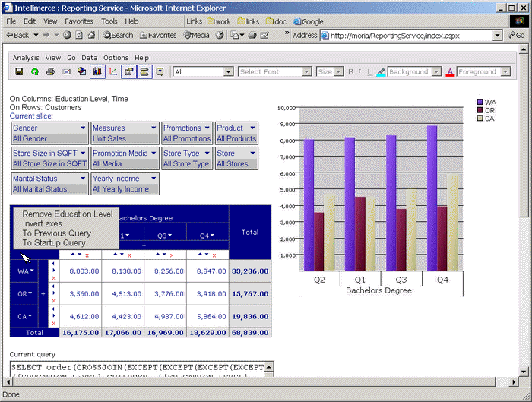The image size is (532, 402).
Task: Click the browser Refresh page icon
Action: point(79,35)
